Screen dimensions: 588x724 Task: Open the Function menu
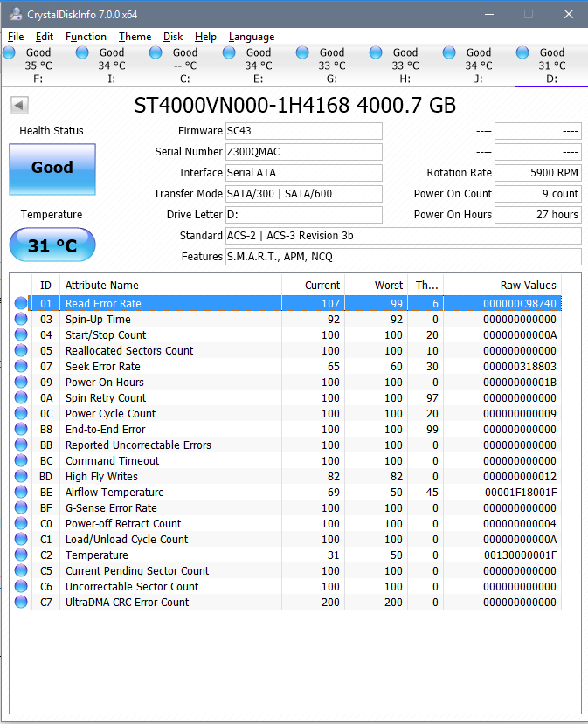tap(86, 37)
